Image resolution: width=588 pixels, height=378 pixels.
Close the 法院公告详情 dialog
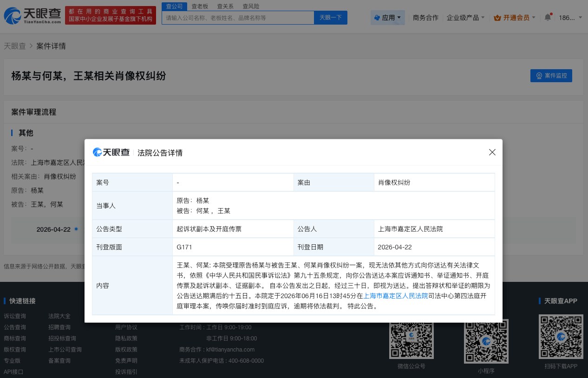pyautogui.click(x=492, y=152)
